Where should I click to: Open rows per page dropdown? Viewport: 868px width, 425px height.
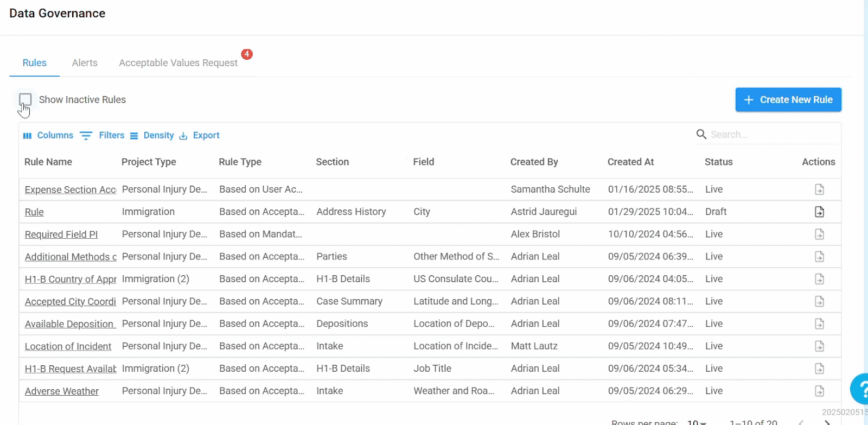(697, 422)
